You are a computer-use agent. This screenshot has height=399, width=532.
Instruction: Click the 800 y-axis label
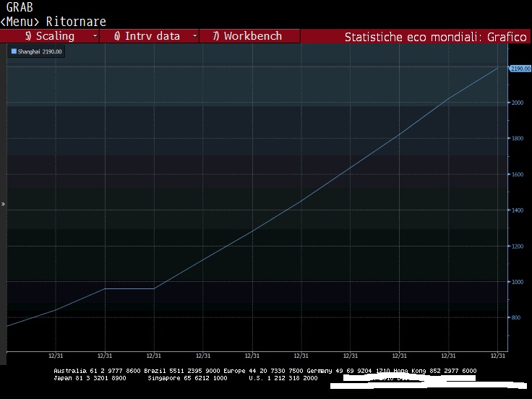[515, 318]
